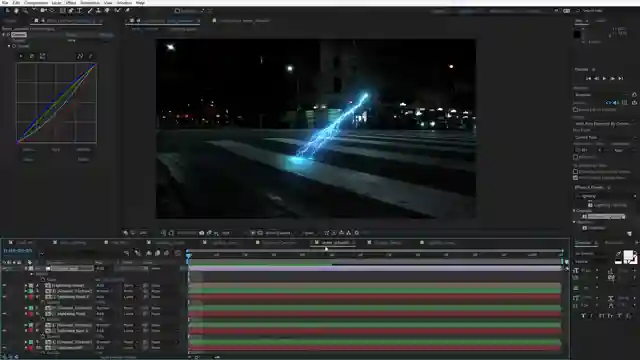Open the Spacebar shortcut dropdown in Preview
Viewport: 640px width, 360px height.
point(601,95)
